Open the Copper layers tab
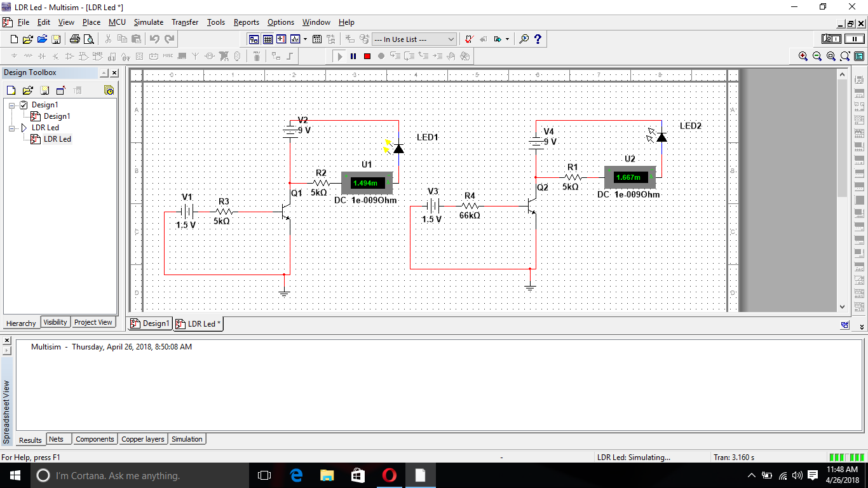 point(143,439)
